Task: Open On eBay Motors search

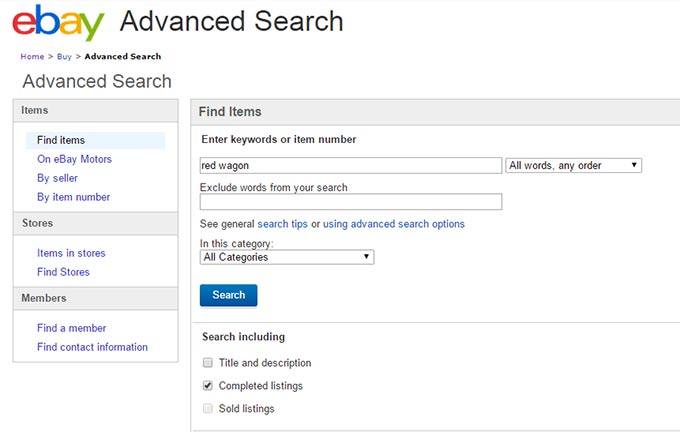Action: [x=74, y=159]
